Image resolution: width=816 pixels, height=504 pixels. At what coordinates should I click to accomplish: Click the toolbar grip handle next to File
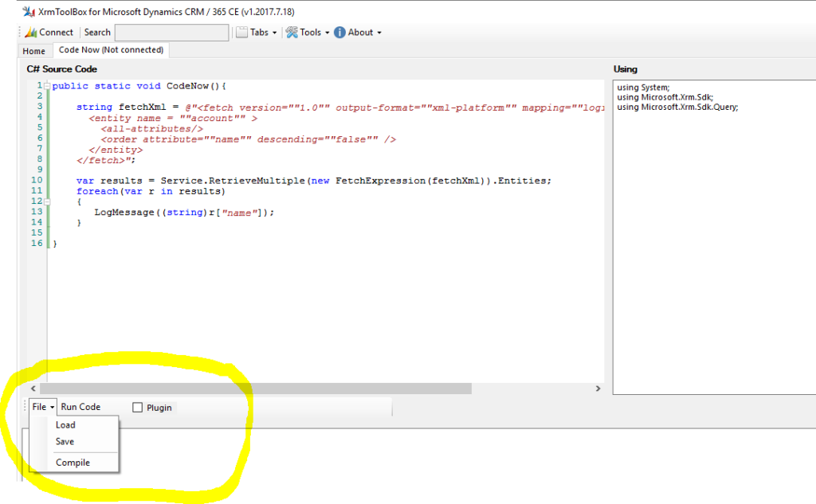point(25,406)
